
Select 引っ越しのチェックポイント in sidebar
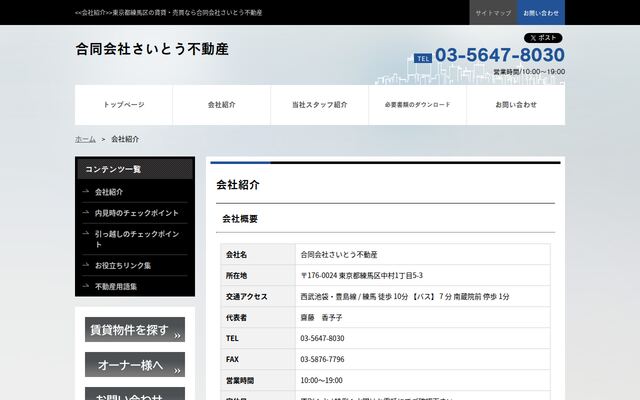137,239
